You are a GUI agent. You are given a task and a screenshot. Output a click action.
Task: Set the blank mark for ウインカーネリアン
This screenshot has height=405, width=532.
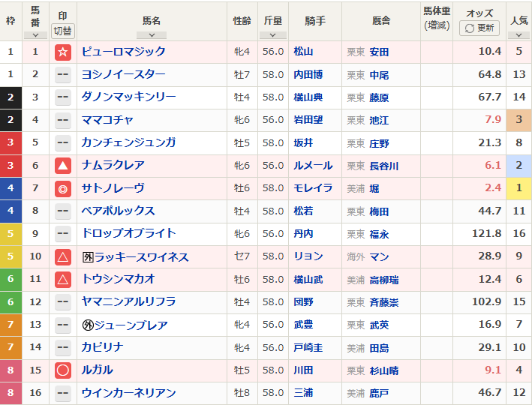(63, 393)
